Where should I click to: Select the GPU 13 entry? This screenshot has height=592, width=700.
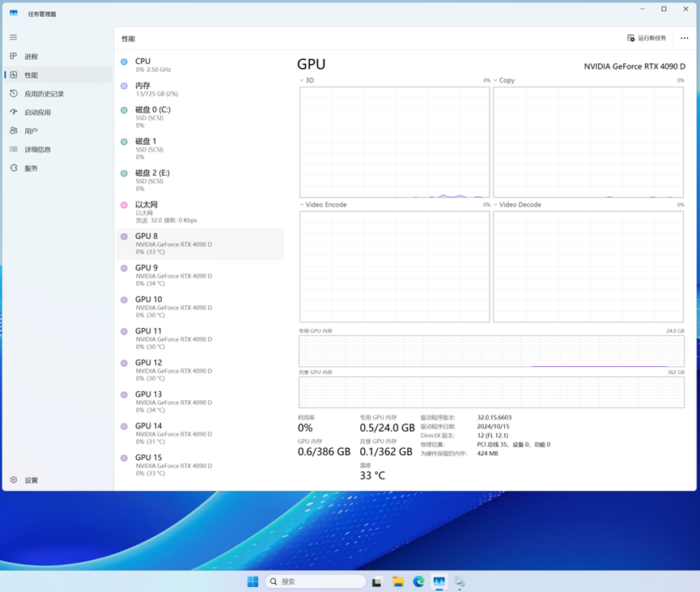tap(200, 402)
